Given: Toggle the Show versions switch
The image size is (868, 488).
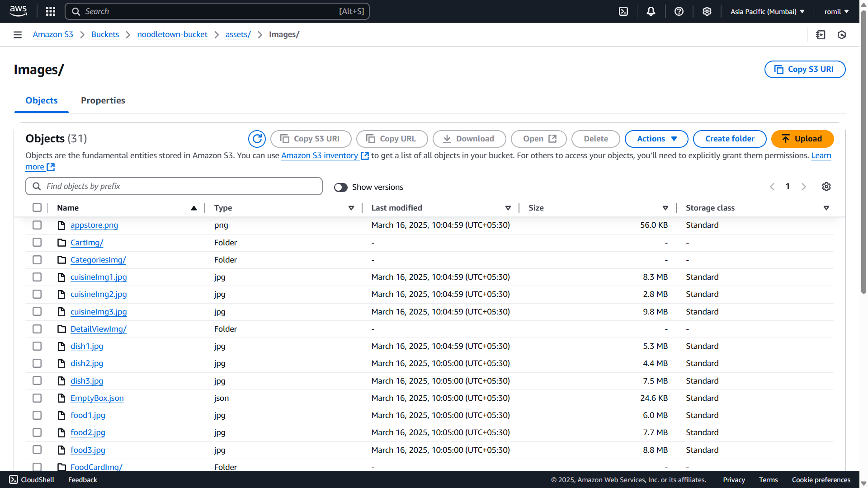Looking at the screenshot, I should click(341, 187).
